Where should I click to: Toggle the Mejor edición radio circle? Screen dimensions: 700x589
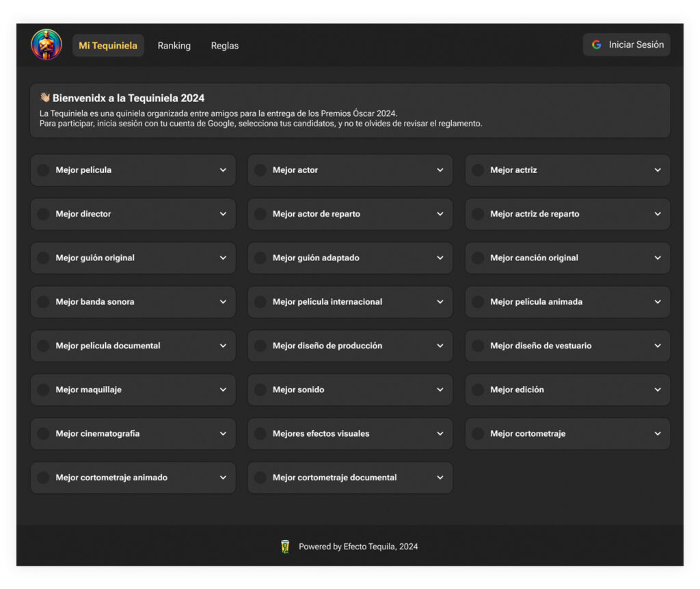coord(478,389)
